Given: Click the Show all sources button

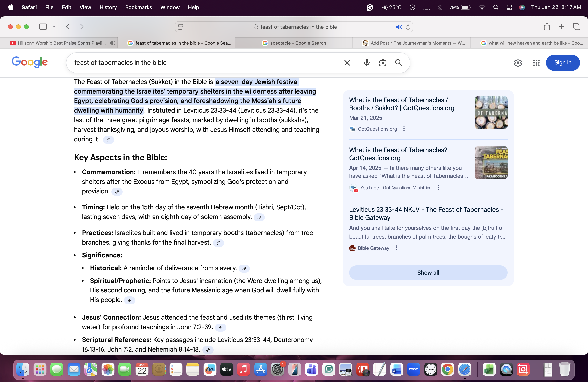Looking at the screenshot, I should (x=428, y=273).
